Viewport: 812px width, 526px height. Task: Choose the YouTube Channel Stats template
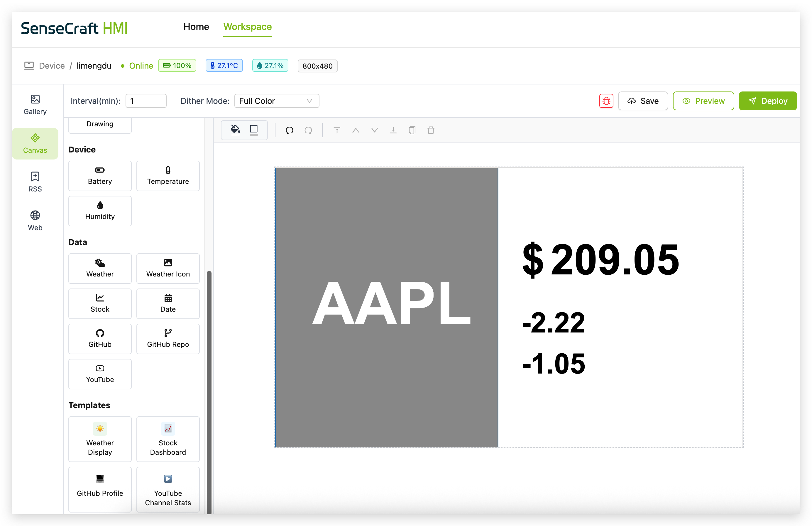(168, 490)
